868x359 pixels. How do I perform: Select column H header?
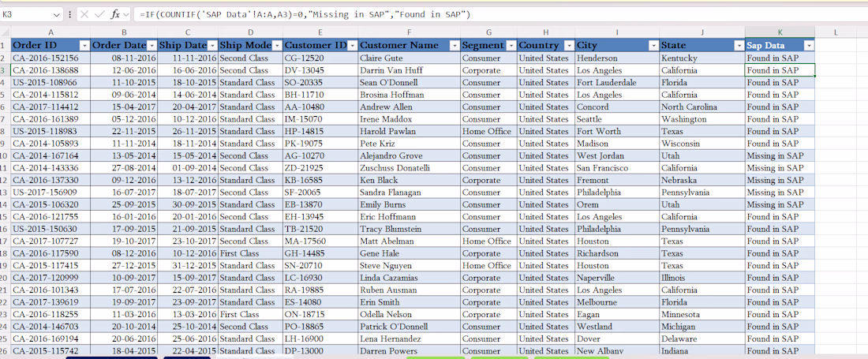[x=546, y=32]
